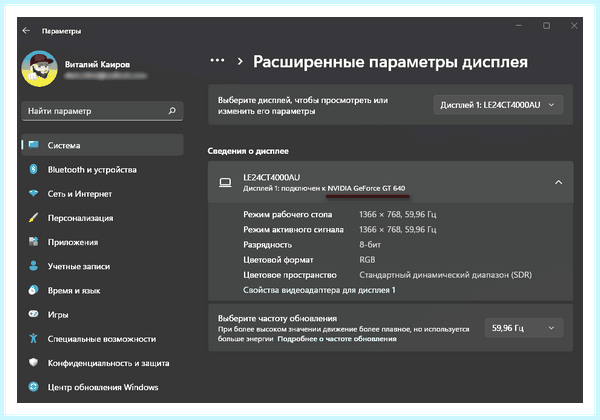Focus the Найти параметр search field

click(x=103, y=111)
